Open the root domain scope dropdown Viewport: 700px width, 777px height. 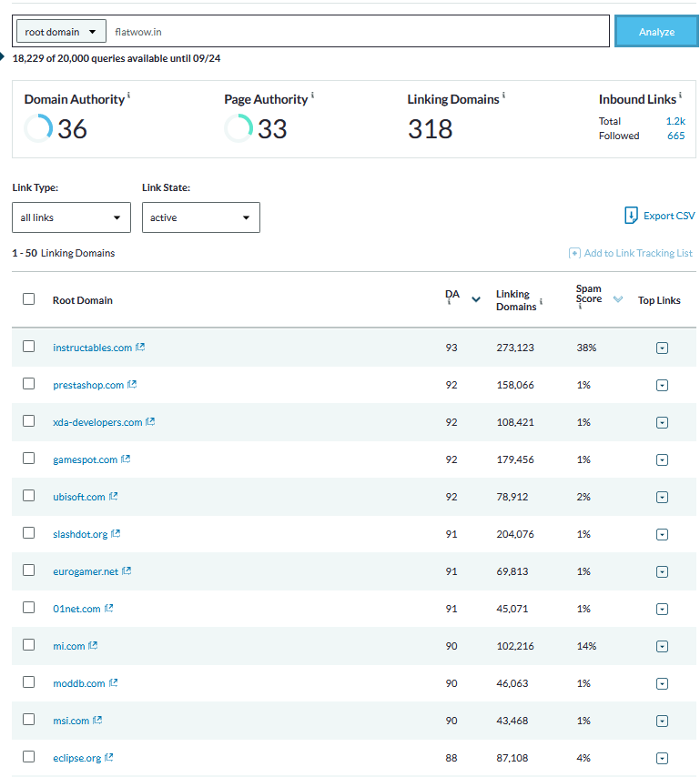click(61, 32)
